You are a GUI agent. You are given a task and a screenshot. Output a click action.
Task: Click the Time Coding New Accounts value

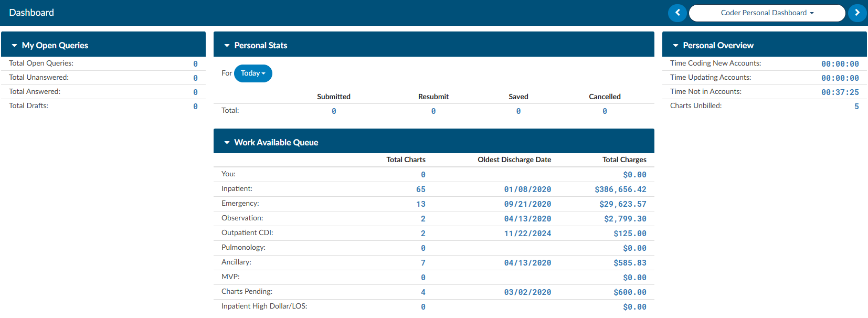tap(840, 63)
